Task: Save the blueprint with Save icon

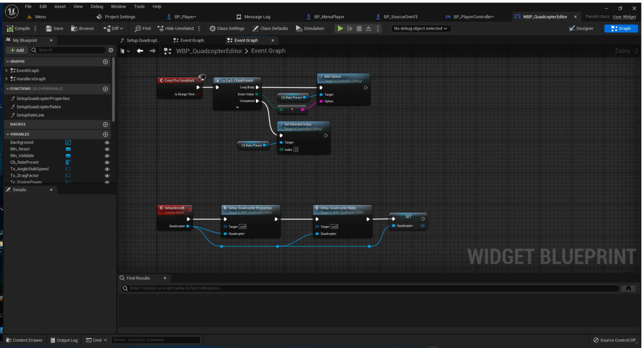Action: (x=49, y=28)
